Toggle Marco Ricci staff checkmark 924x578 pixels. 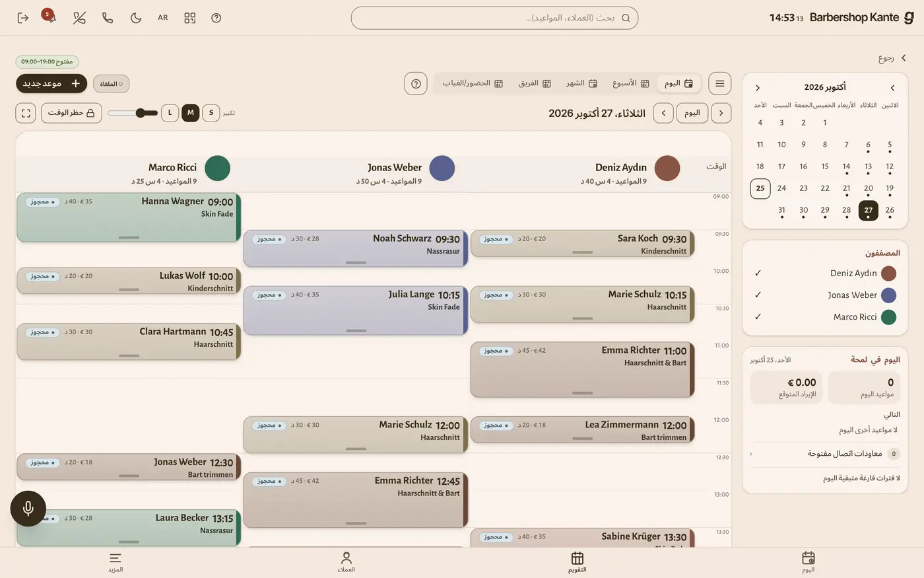pos(758,316)
